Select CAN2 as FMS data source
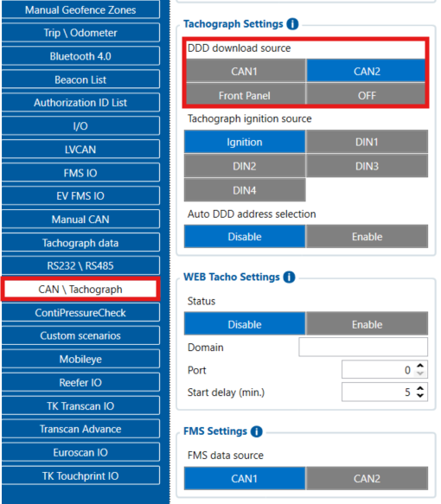This screenshot has width=441, height=504. click(x=367, y=479)
